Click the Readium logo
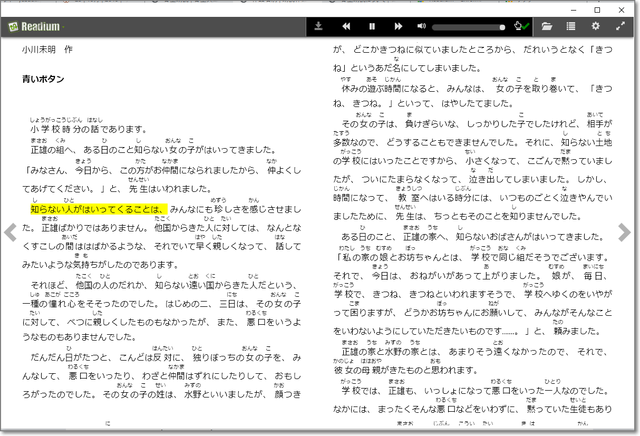 30,26
